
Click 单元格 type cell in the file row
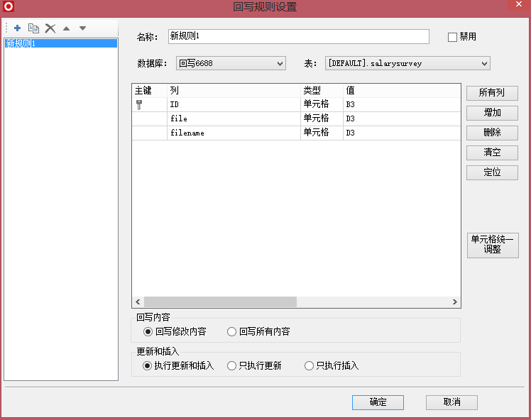click(322, 118)
